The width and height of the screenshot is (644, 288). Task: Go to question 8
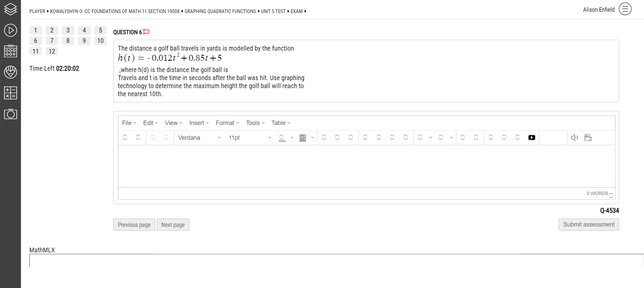[68, 41]
